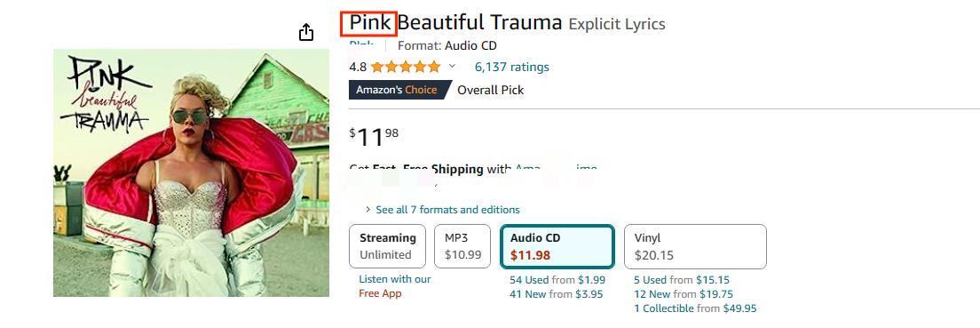Click the highlighted Pink word in title

[x=370, y=23]
